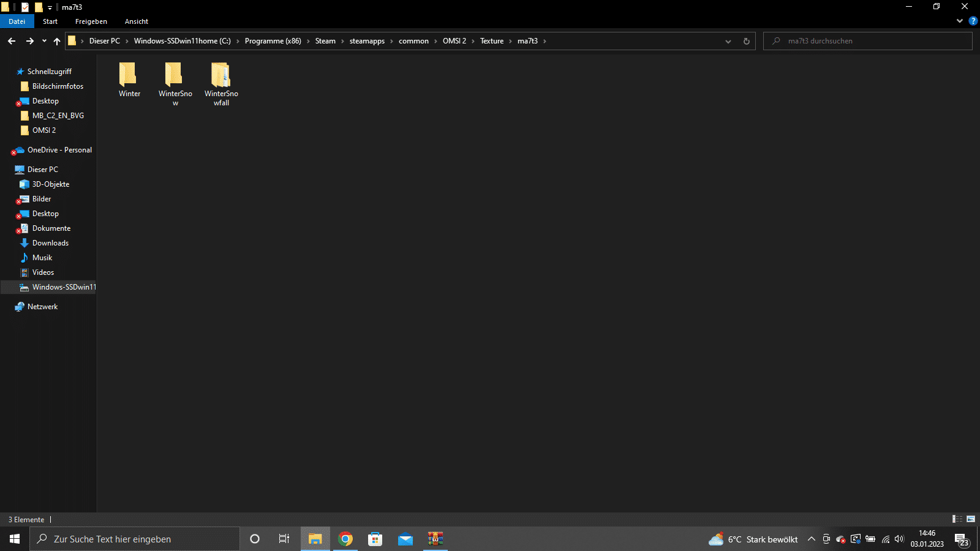Screen dimensions: 980x551
Task: Open address bar history dropdown
Action: pos(728,41)
